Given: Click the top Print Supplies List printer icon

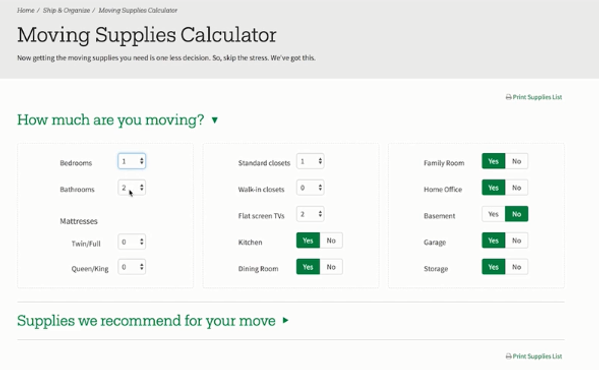Looking at the screenshot, I should 508,97.
